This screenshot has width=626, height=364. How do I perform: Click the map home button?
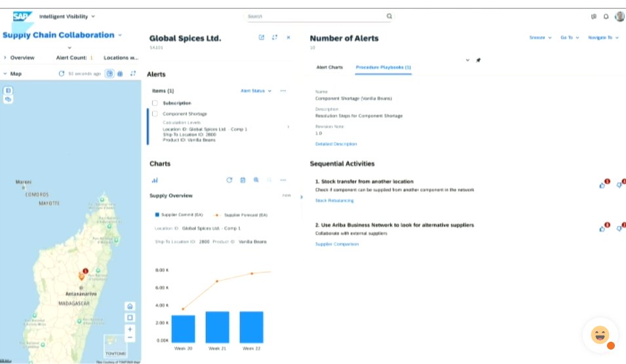pyautogui.click(x=130, y=306)
